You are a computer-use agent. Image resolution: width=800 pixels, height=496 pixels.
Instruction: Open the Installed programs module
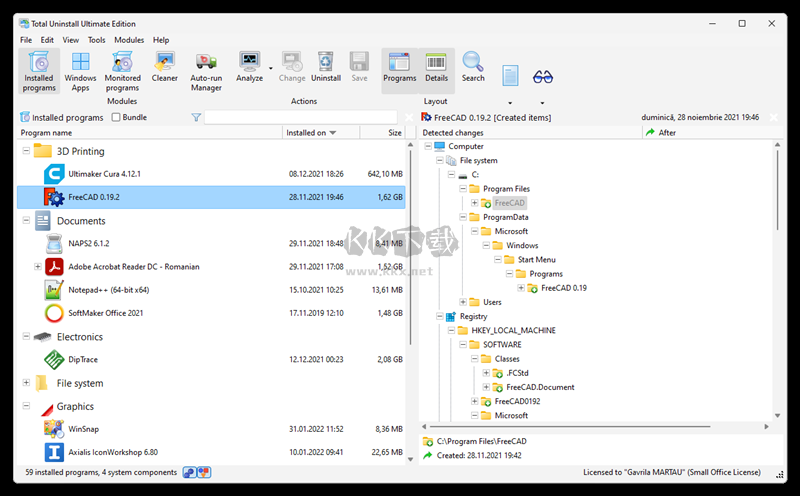tap(39, 71)
